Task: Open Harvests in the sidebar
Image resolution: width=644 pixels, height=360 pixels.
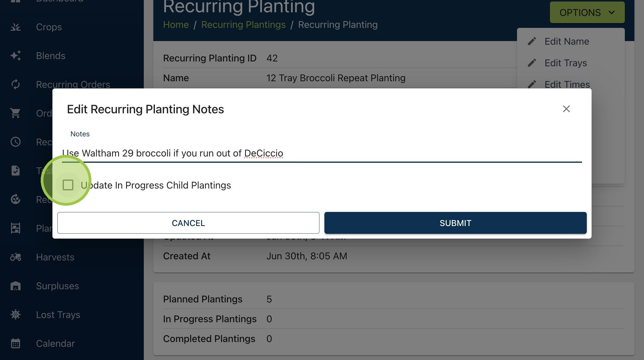Action: pos(55,257)
